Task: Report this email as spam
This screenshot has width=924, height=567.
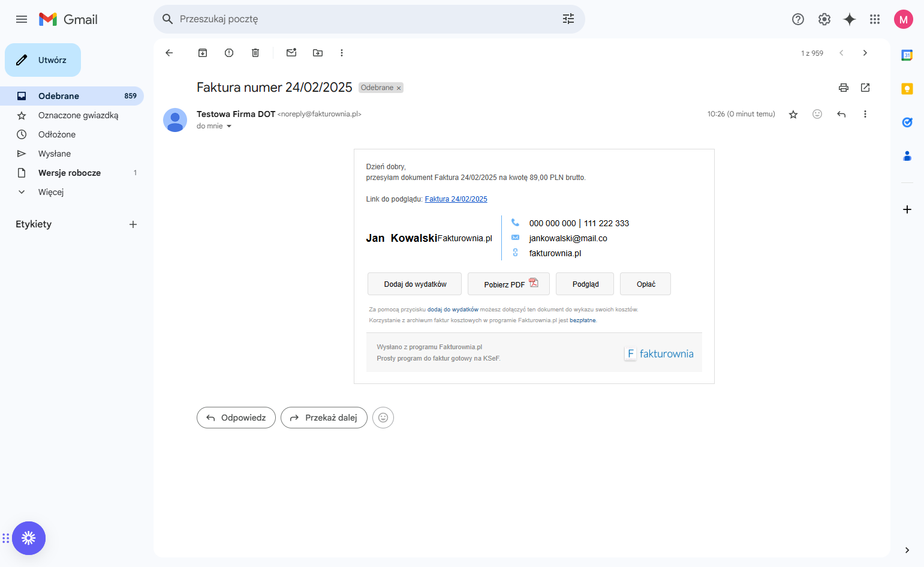Action: 229,53
